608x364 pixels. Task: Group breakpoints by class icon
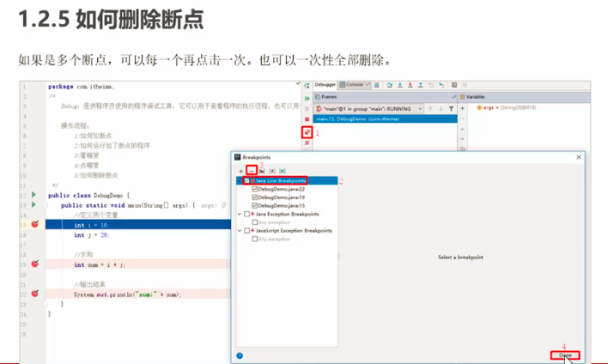pos(283,171)
